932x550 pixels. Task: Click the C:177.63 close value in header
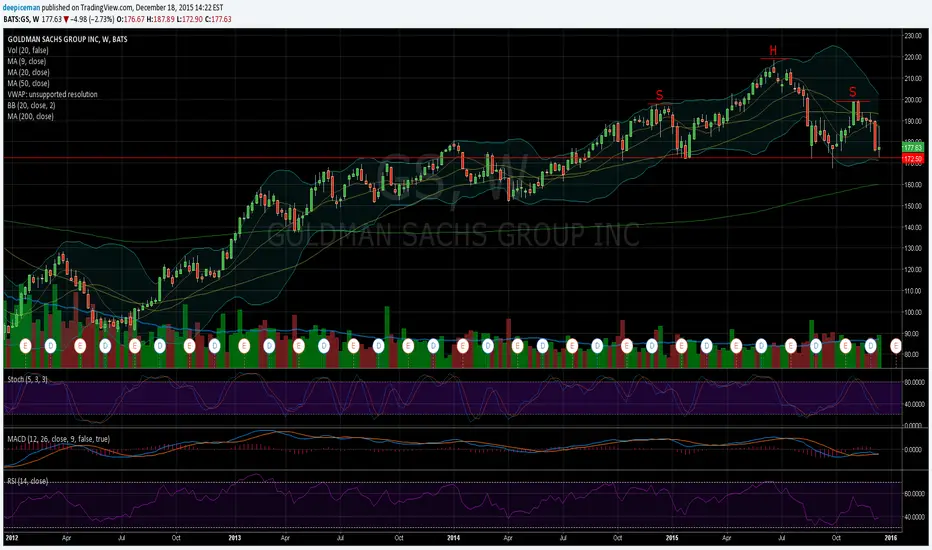click(218, 19)
